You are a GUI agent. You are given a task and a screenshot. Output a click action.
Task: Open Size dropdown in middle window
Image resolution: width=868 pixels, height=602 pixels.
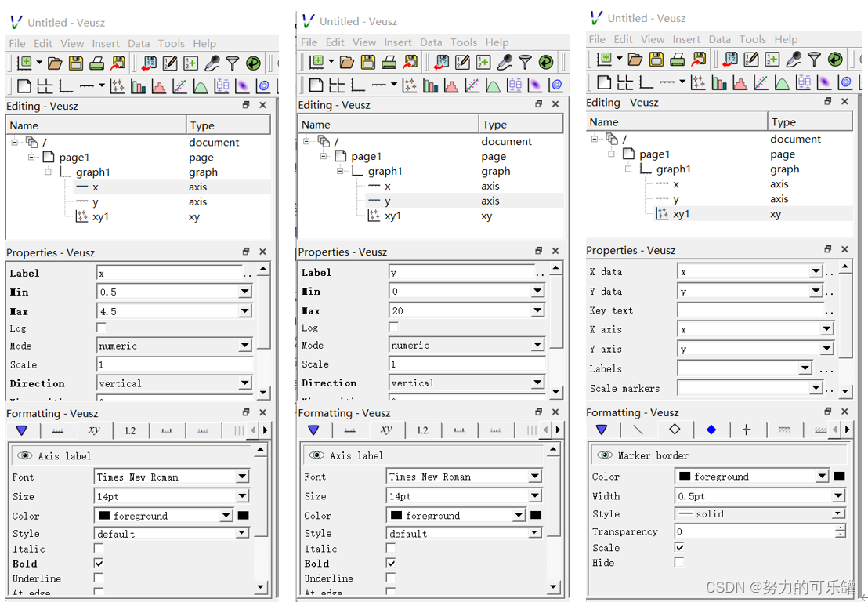[x=535, y=495]
